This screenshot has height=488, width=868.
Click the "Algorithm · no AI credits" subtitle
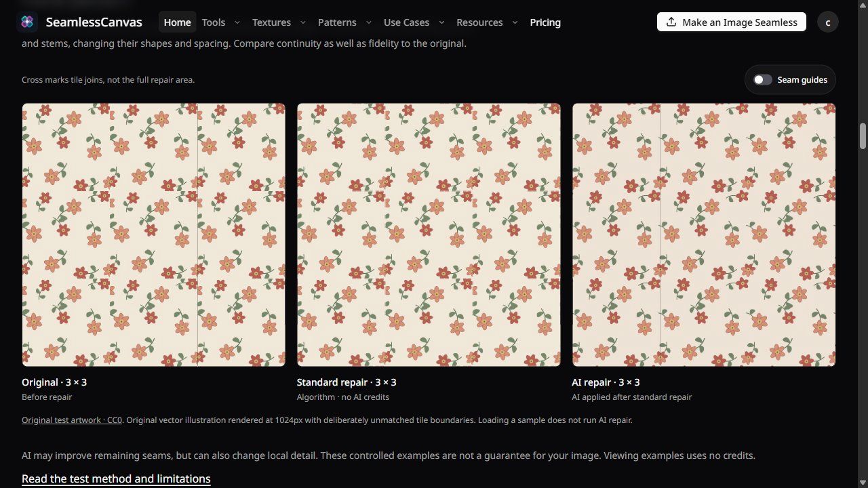(x=343, y=397)
